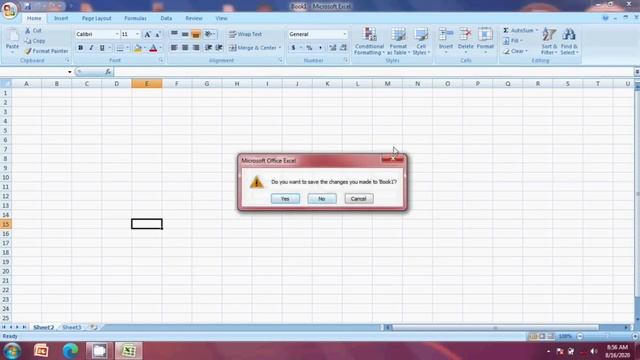
Task: Click the Orientation icon
Action: pyautogui.click(x=209, y=34)
